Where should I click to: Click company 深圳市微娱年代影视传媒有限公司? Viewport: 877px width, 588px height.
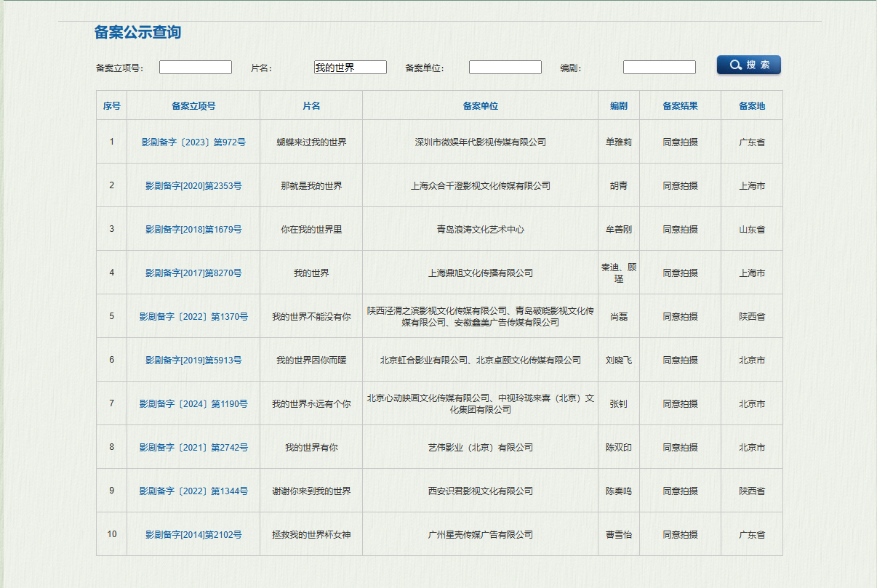pos(480,142)
